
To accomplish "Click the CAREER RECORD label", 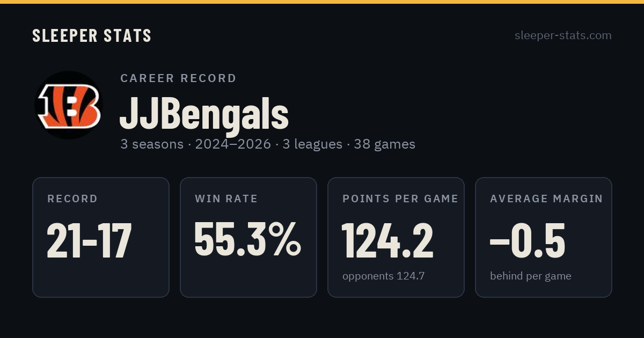I will point(178,78).
